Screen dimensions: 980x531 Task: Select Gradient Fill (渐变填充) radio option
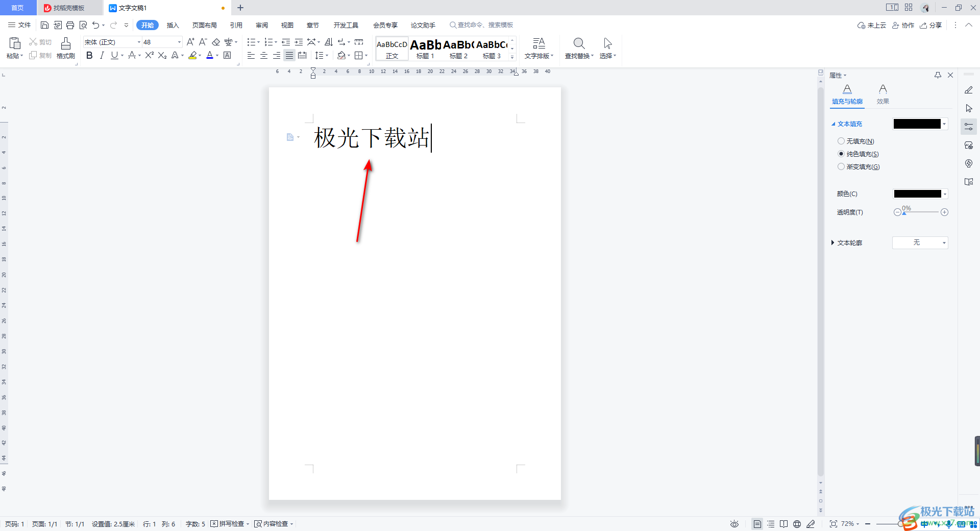[859, 166]
